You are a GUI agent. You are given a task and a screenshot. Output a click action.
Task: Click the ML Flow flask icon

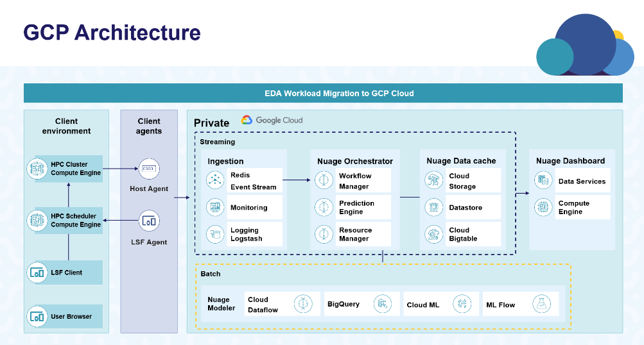click(542, 304)
